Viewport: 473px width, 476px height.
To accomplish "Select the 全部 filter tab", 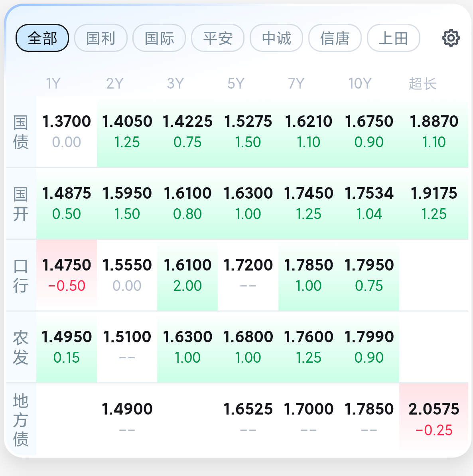I will 42,38.
